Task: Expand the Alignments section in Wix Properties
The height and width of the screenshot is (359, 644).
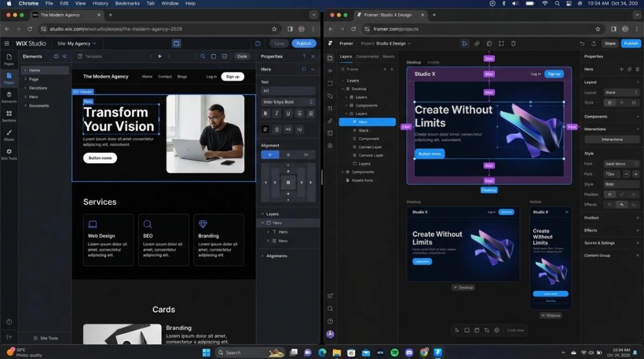Action: pyautogui.click(x=263, y=256)
